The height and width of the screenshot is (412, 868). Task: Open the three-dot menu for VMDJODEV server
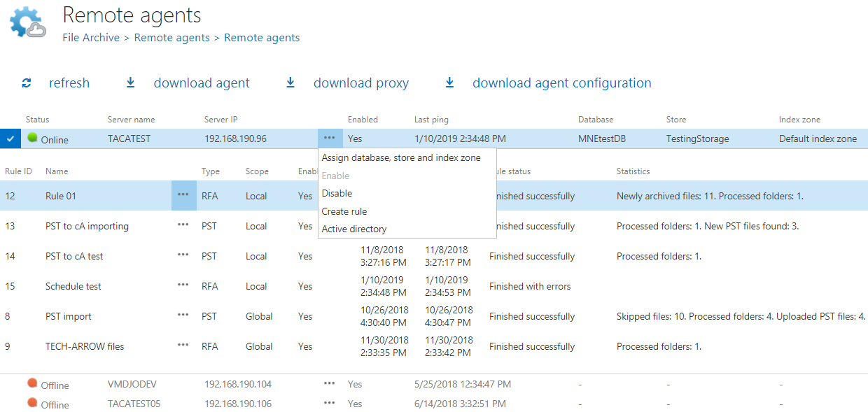click(329, 383)
